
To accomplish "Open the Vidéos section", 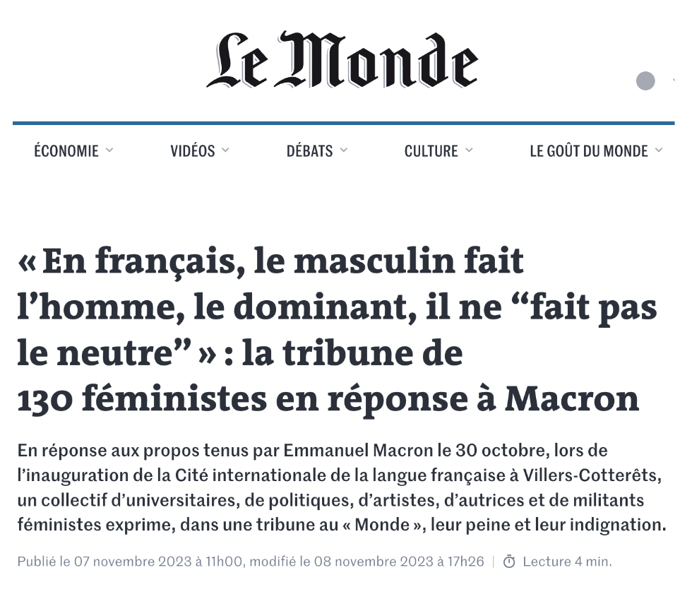I will 192,151.
